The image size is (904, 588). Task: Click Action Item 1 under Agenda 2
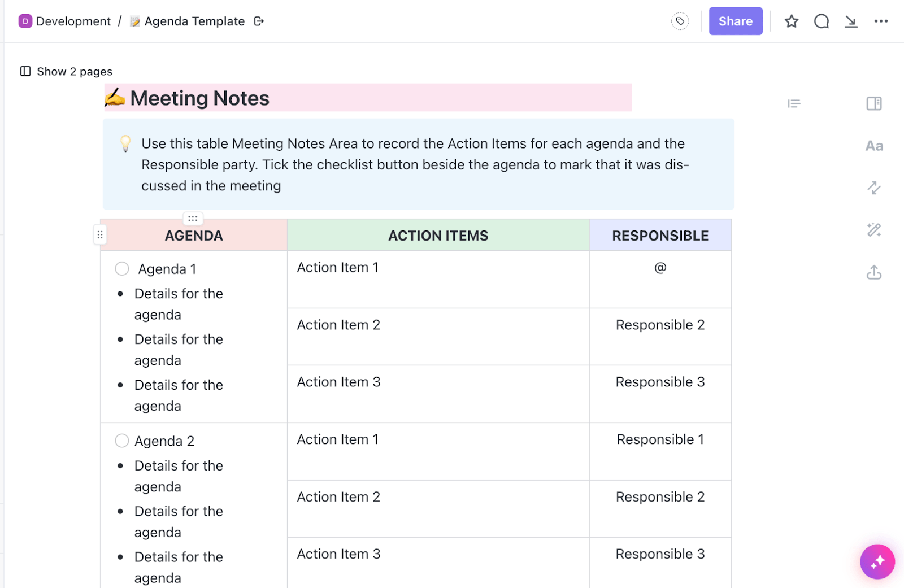[338, 439]
